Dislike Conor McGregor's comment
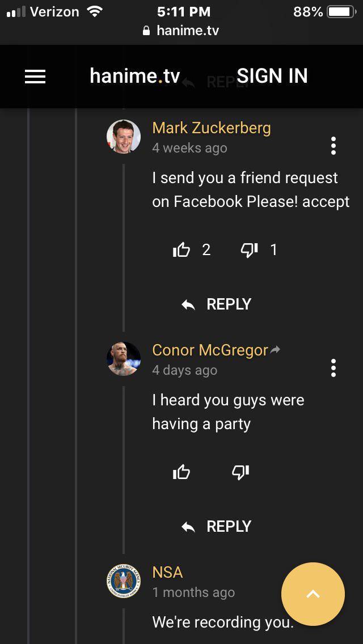The width and height of the screenshot is (363, 644). [240, 472]
